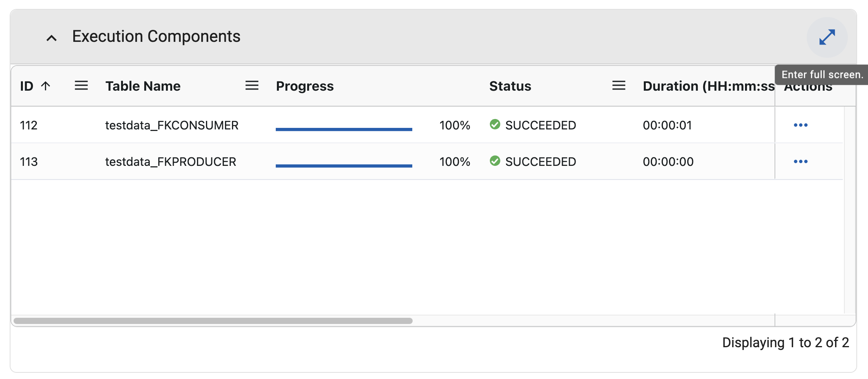Open the ID column menu icon

(81, 86)
